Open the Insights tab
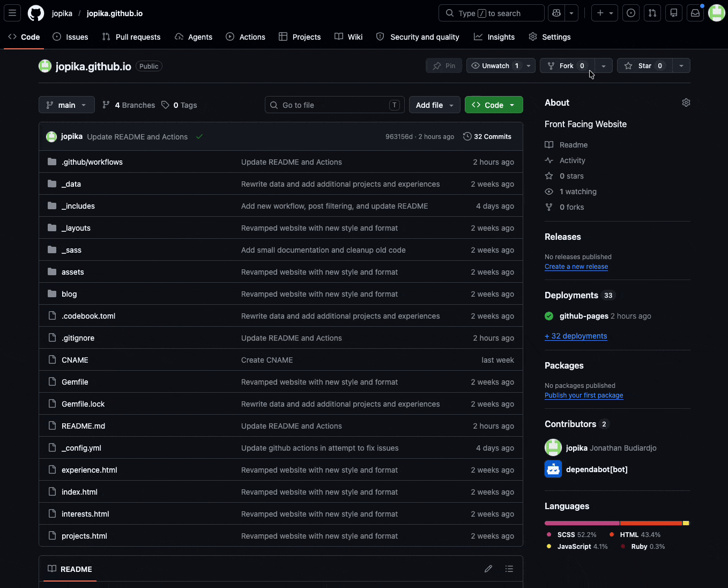This screenshot has width=728, height=588. (x=494, y=37)
